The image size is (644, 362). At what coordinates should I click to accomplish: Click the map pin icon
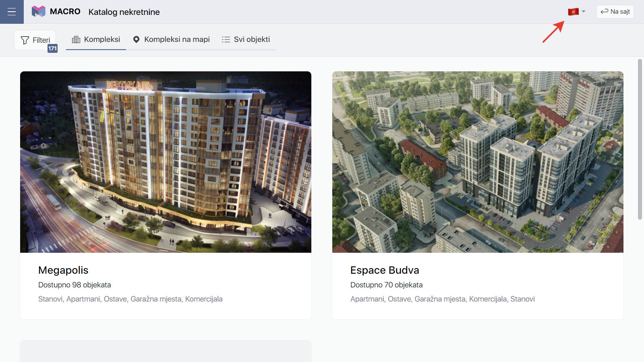click(136, 40)
